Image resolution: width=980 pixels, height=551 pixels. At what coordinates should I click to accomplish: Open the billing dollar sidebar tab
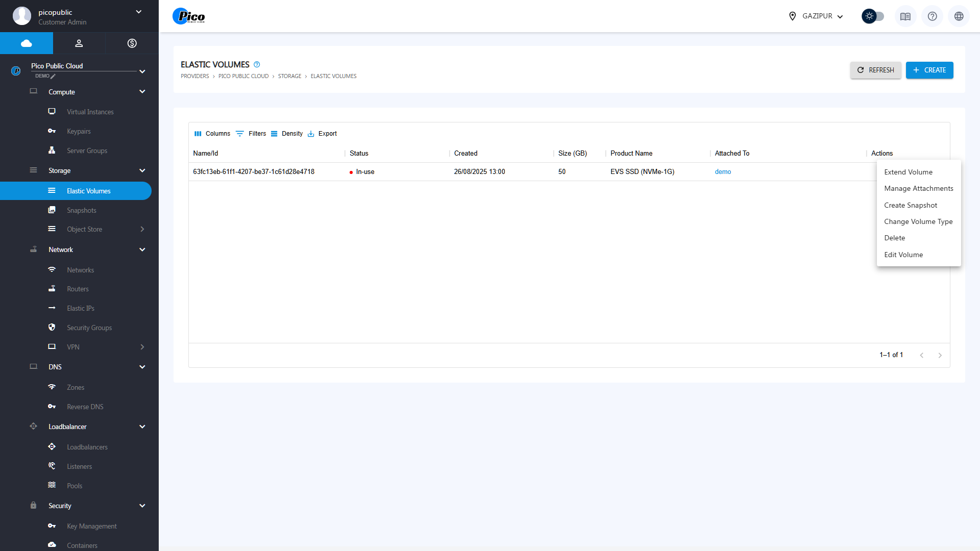pyautogui.click(x=132, y=43)
